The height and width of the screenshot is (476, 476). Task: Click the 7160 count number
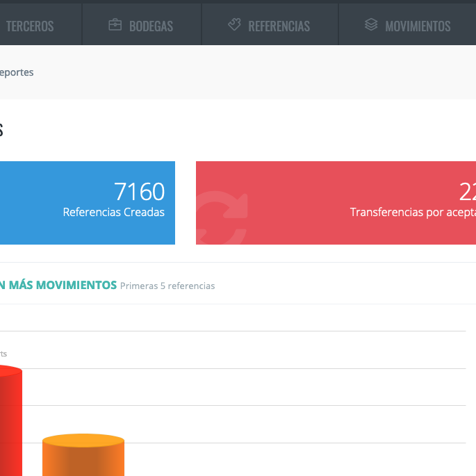click(x=139, y=191)
